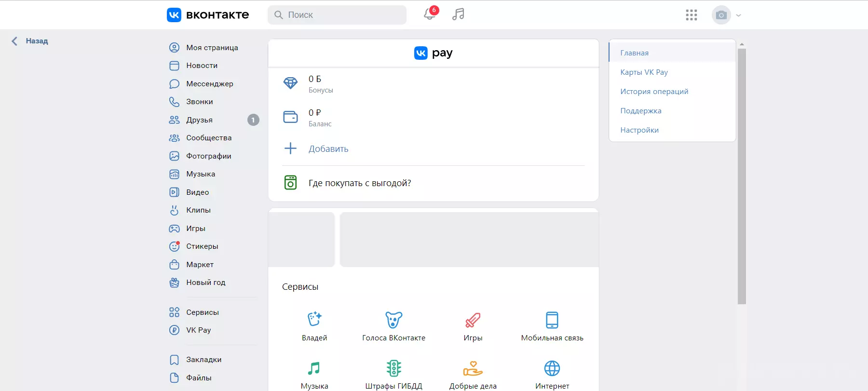Open the services grid icon in header

point(692,15)
